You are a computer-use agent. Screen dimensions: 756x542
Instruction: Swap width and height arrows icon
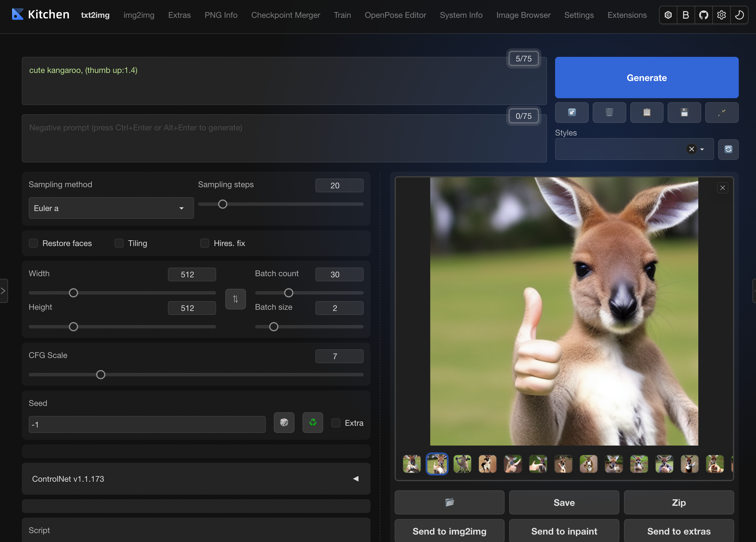click(235, 299)
